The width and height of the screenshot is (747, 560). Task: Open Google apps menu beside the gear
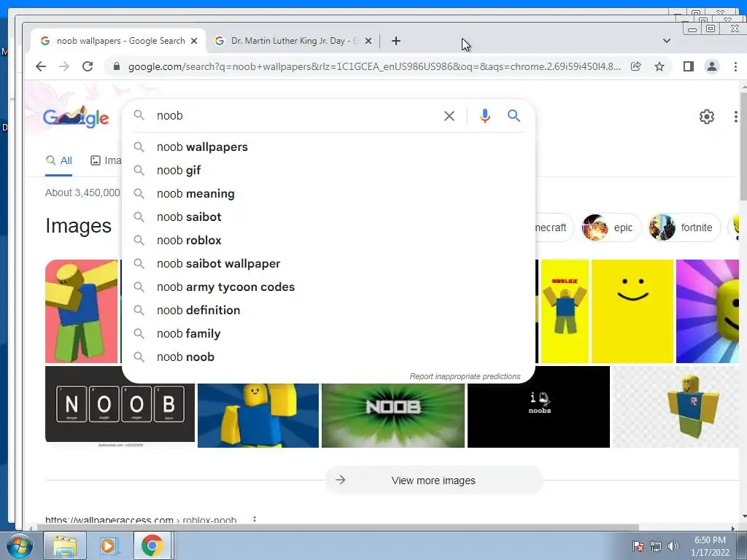click(x=736, y=117)
